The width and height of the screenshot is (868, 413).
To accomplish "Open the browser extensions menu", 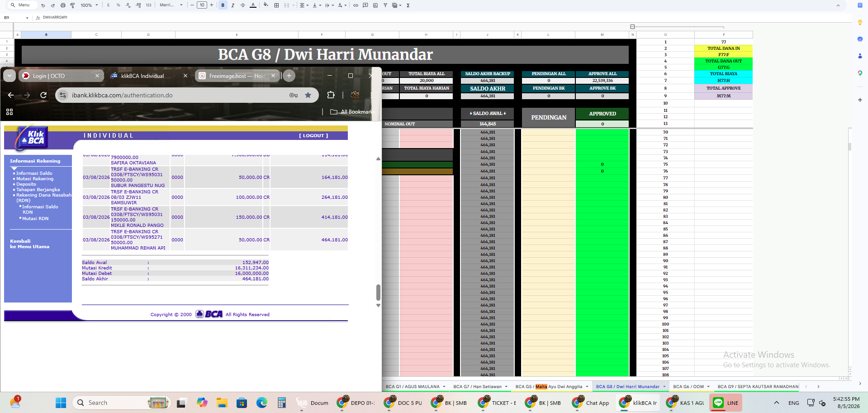I will pos(331,95).
